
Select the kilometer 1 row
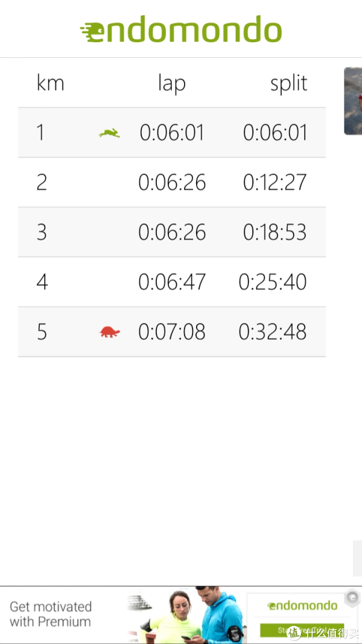172,133
